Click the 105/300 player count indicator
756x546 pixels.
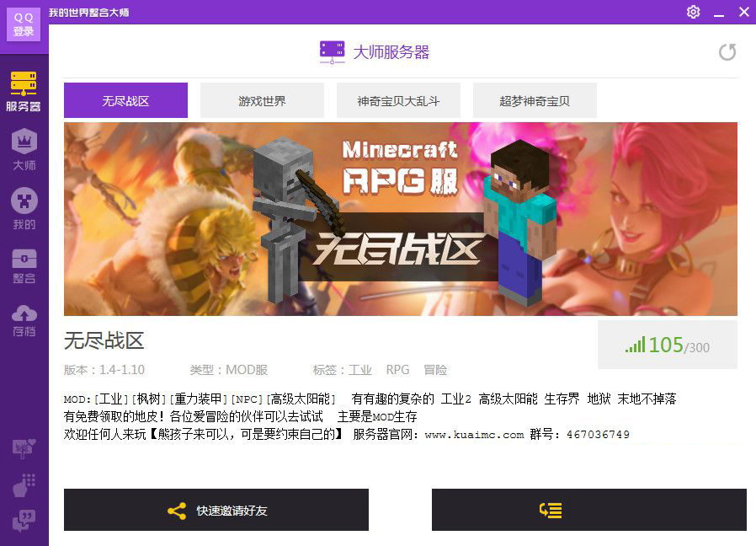point(668,345)
